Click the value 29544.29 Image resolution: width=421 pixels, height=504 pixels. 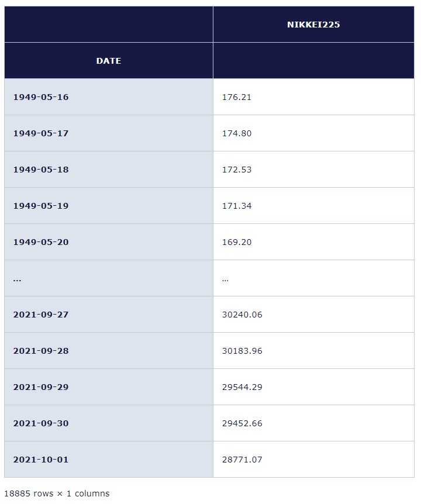point(242,387)
